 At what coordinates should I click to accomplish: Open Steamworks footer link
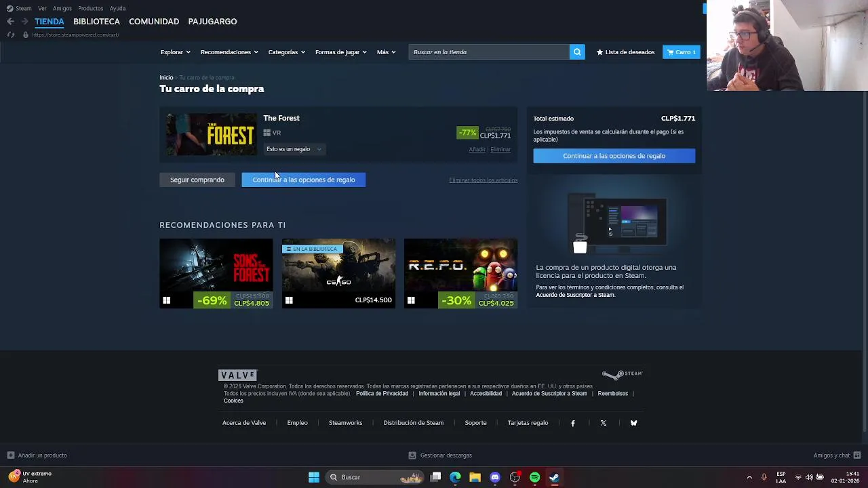point(345,423)
